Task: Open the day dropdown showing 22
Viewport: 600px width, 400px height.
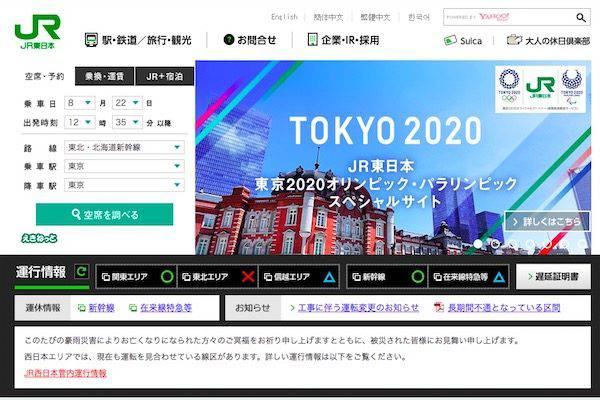Action: [127, 103]
